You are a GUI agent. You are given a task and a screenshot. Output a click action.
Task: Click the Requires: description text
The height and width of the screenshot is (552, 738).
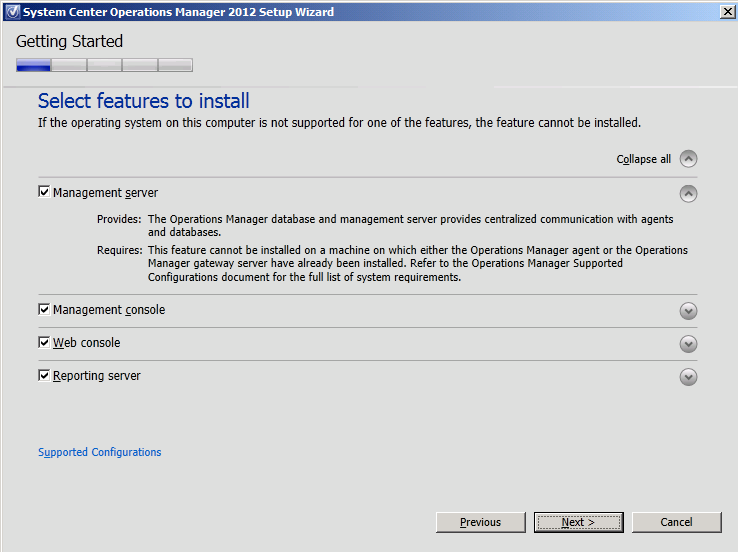click(417, 264)
